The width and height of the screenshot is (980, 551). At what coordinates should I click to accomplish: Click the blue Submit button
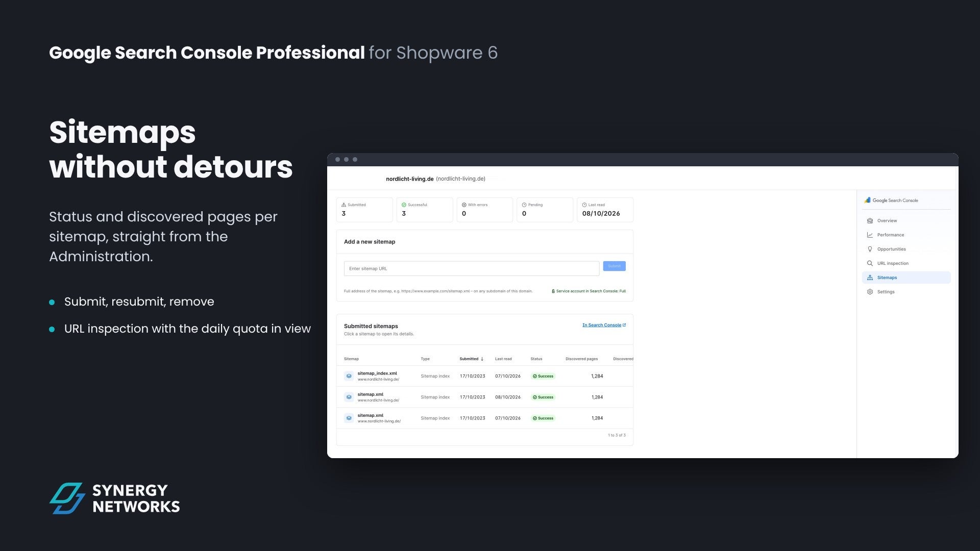click(x=614, y=266)
